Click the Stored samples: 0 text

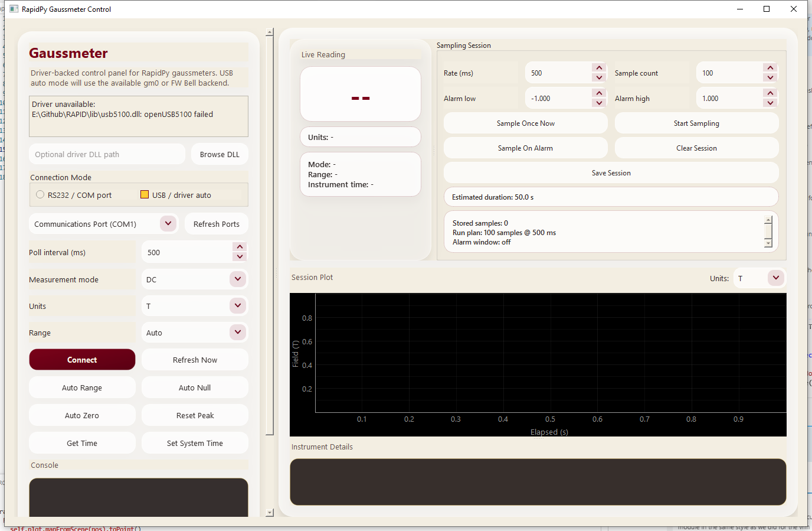coord(480,223)
